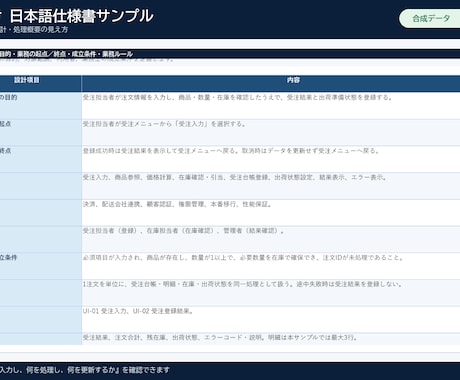460x380 pixels.
Task: Click the row label ending の目的
Action: click(x=8, y=97)
